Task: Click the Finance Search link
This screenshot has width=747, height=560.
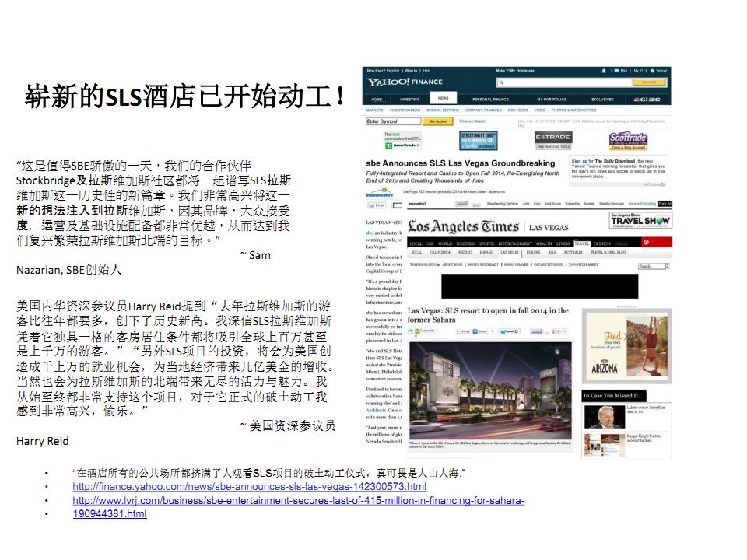Action: 472,121
